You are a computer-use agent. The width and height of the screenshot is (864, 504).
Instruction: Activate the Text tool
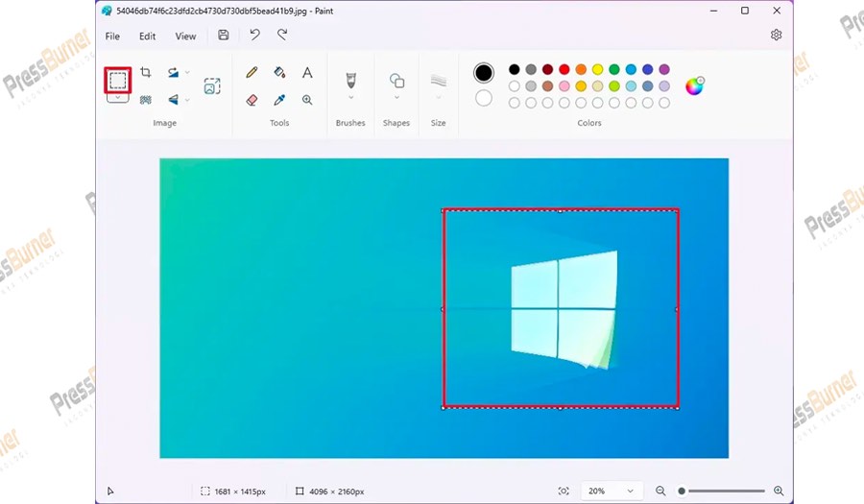(307, 73)
